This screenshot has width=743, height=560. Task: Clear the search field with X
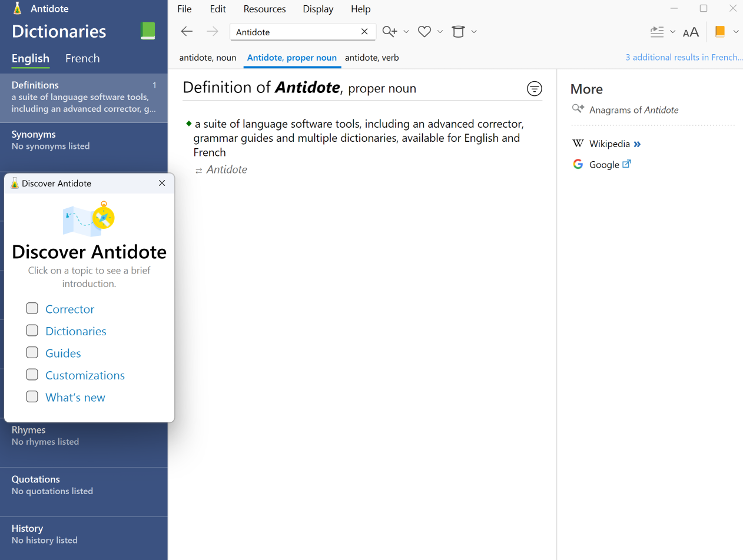364,32
